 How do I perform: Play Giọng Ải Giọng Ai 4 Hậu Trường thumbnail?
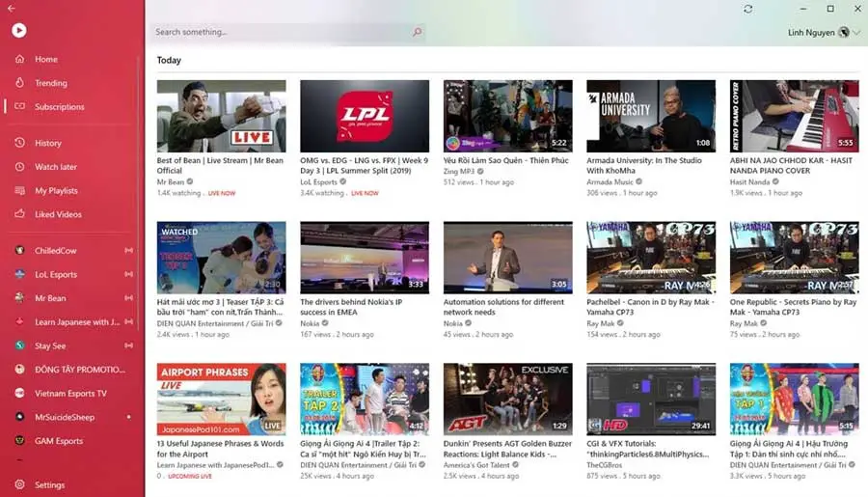[795, 399]
